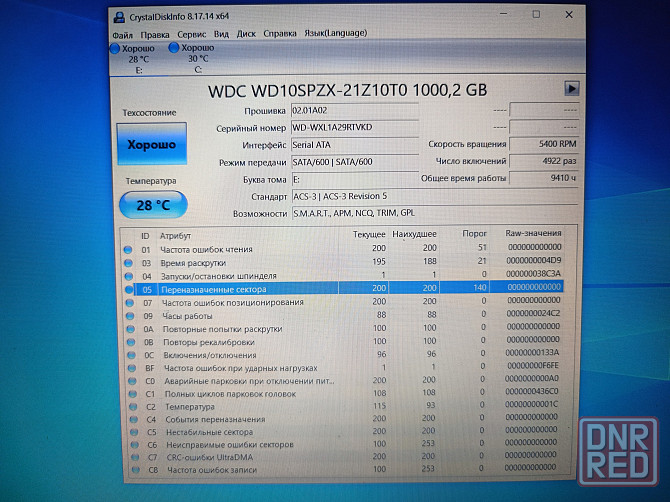Open the Сервис menu
This screenshot has width=670, height=502.
(191, 34)
